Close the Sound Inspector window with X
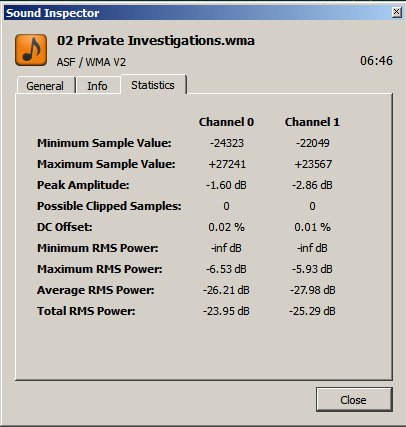Screen dimensions: 406x427 (x=396, y=13)
